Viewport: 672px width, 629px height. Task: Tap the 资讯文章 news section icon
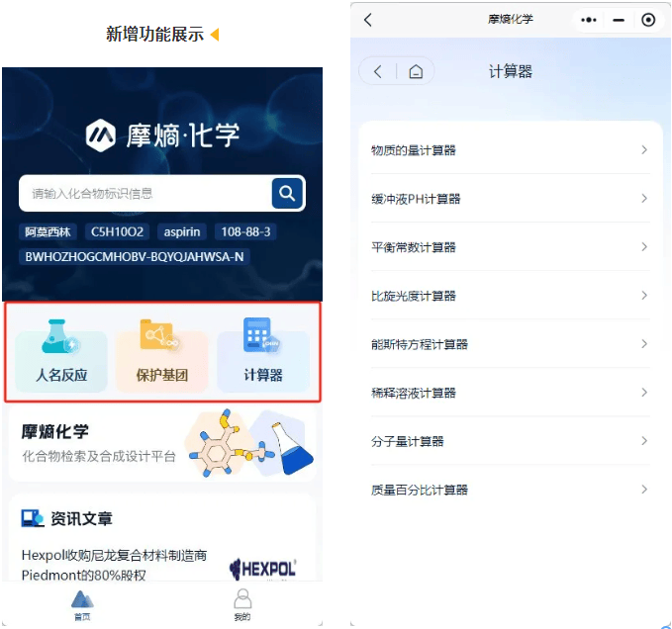tap(33, 518)
